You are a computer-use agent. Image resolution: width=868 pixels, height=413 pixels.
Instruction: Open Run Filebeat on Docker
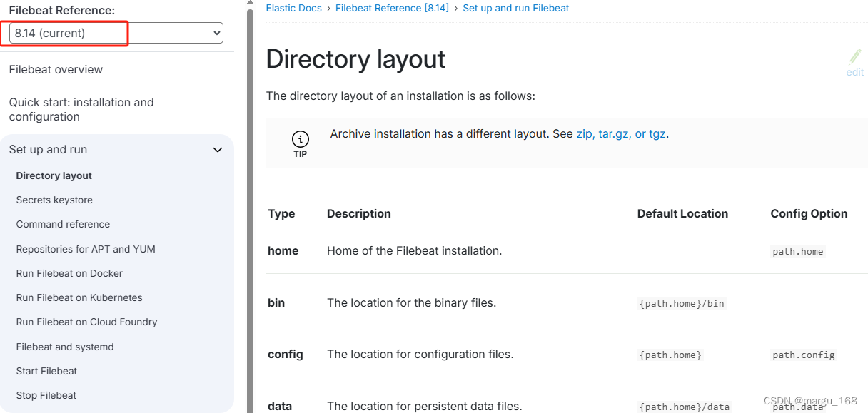pyautogui.click(x=69, y=273)
